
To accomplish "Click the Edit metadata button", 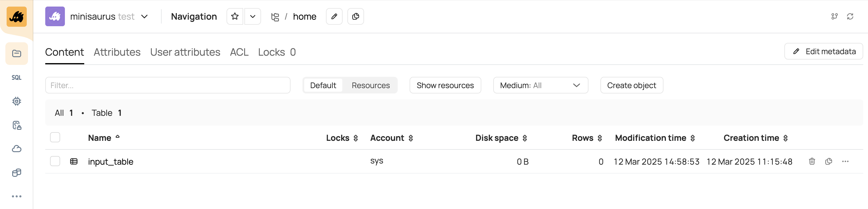I will point(824,52).
